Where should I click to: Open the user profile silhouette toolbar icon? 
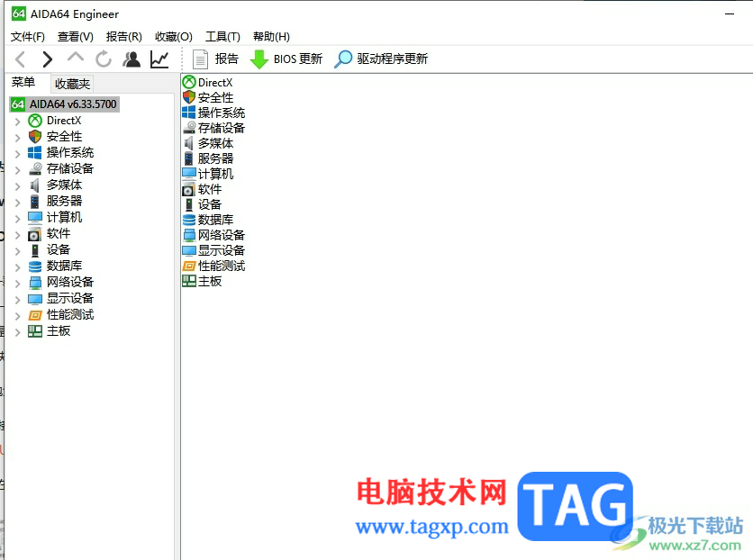point(132,59)
